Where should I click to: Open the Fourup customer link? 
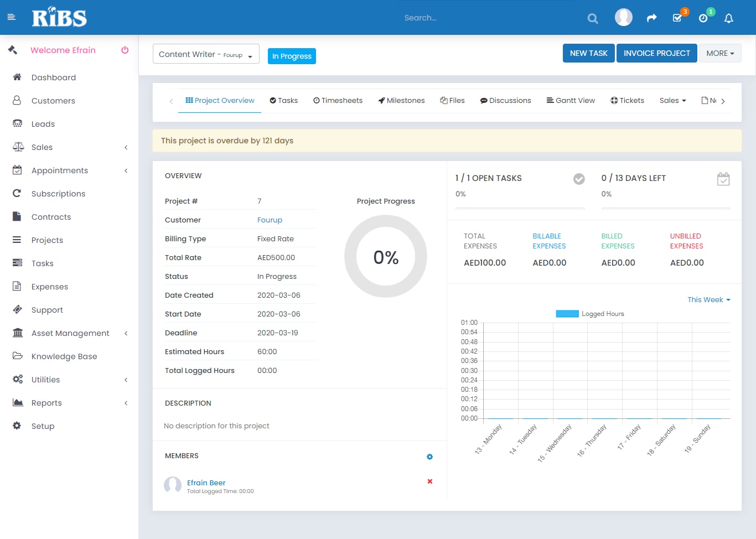tap(270, 220)
